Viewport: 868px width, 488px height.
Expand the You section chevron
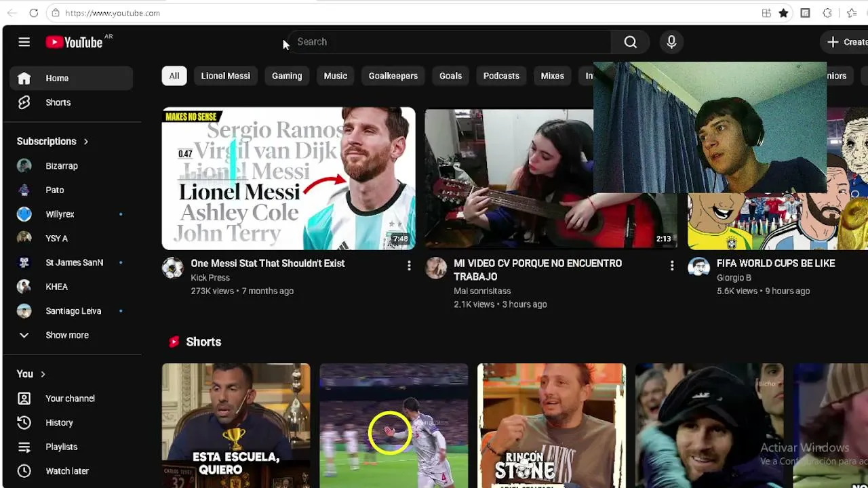pyautogui.click(x=43, y=374)
